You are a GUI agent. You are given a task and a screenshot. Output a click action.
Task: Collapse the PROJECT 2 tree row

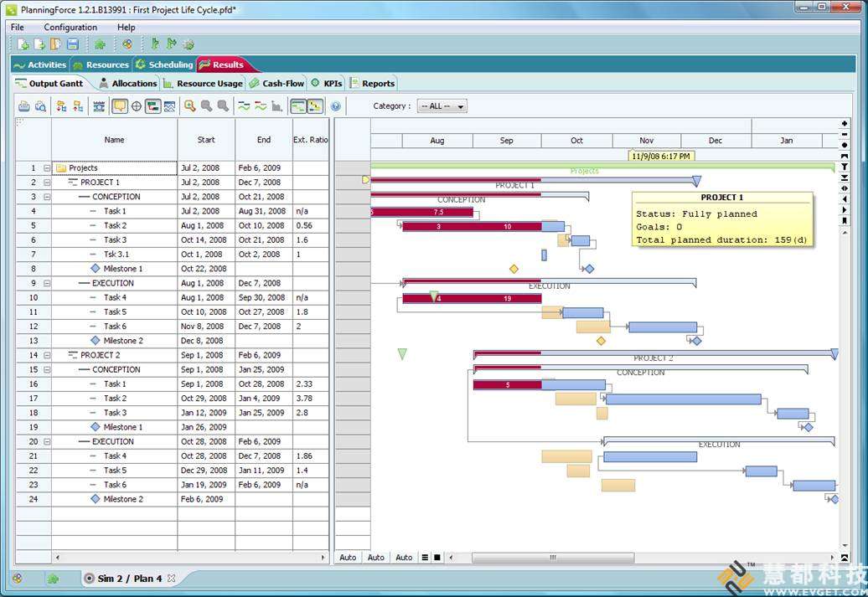47,355
